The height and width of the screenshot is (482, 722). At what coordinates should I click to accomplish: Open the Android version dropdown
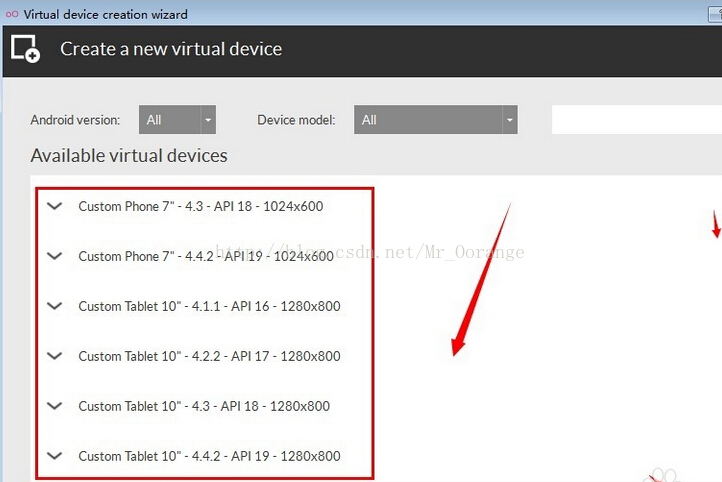click(177, 120)
